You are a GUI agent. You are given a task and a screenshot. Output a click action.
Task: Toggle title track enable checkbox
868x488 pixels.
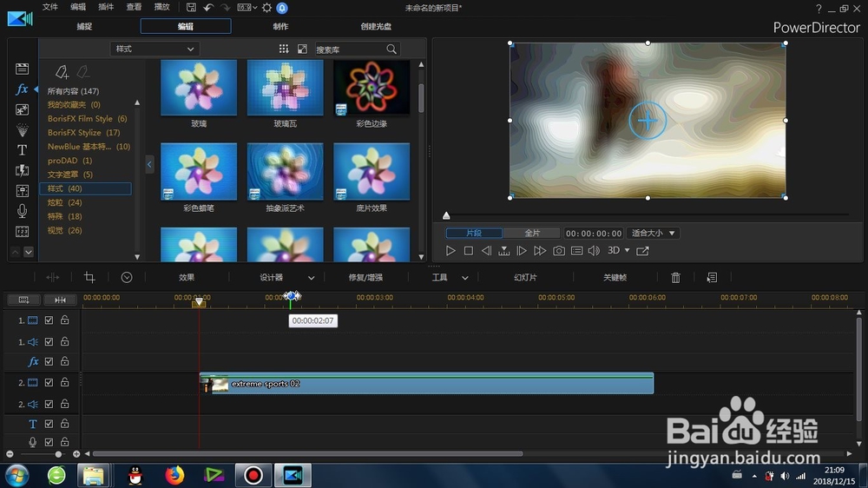[x=49, y=424]
